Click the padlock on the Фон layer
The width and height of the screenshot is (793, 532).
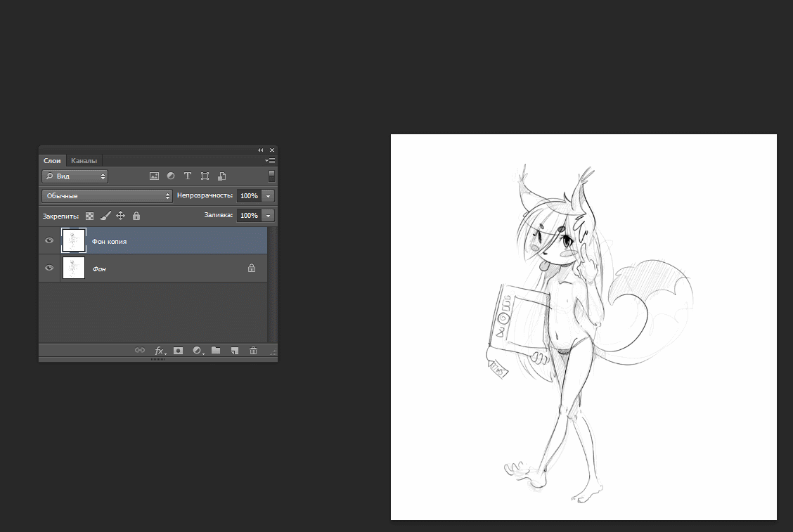[252, 268]
